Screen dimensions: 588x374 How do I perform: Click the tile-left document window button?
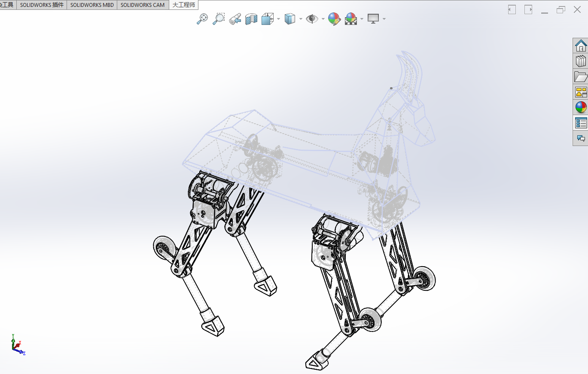click(x=512, y=9)
